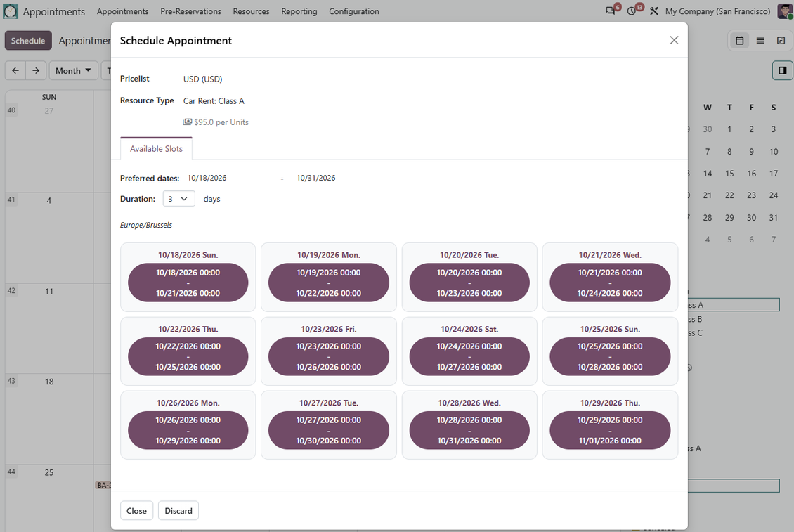This screenshot has width=794, height=532.
Task: Select the slot starting 10/25/2026 00:00
Action: click(x=610, y=357)
